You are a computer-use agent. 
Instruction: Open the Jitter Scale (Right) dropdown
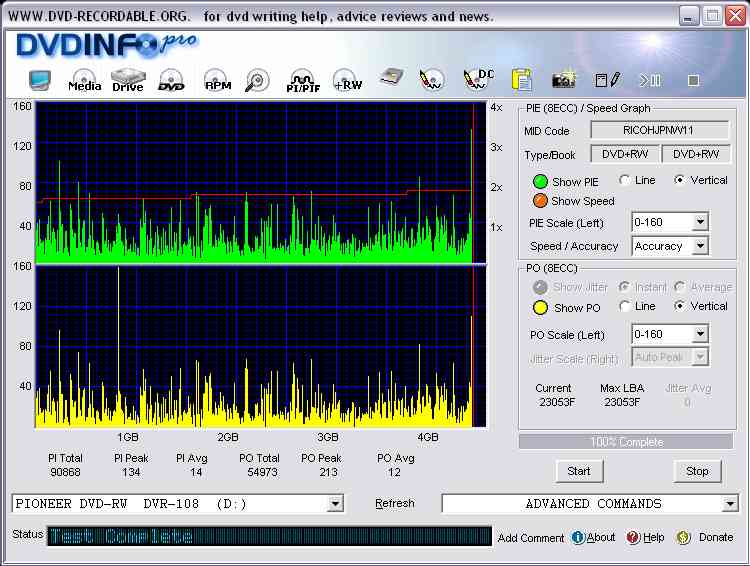coord(700,357)
